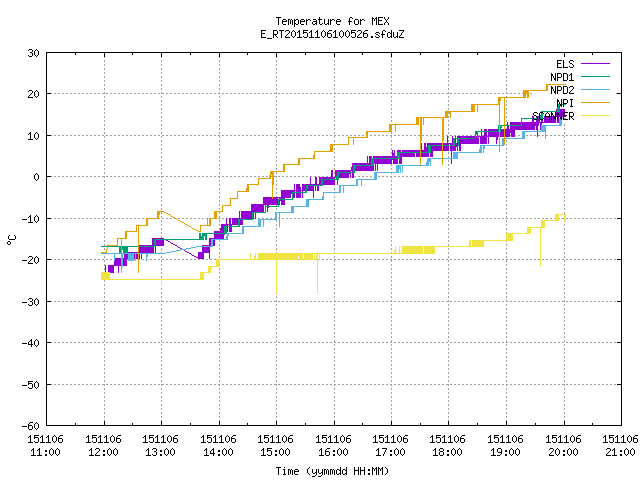
Task: Click the y-axis label -40
Action: [31, 343]
